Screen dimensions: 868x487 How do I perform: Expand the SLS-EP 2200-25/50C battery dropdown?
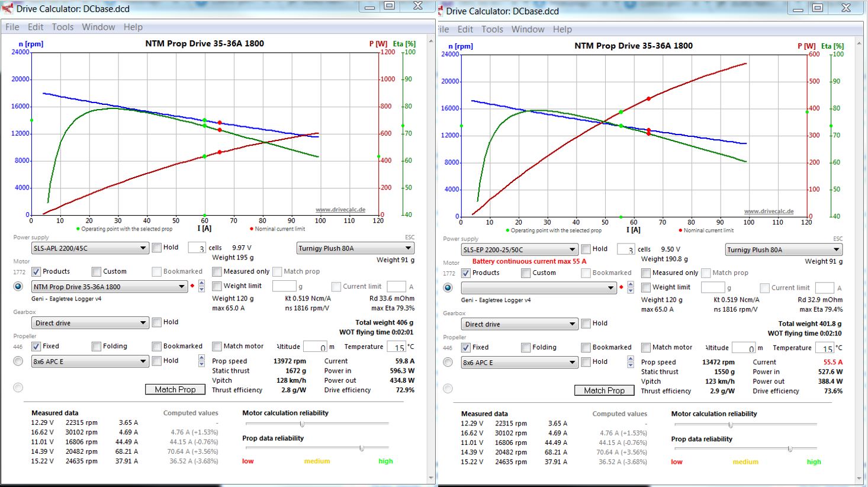pos(519,249)
